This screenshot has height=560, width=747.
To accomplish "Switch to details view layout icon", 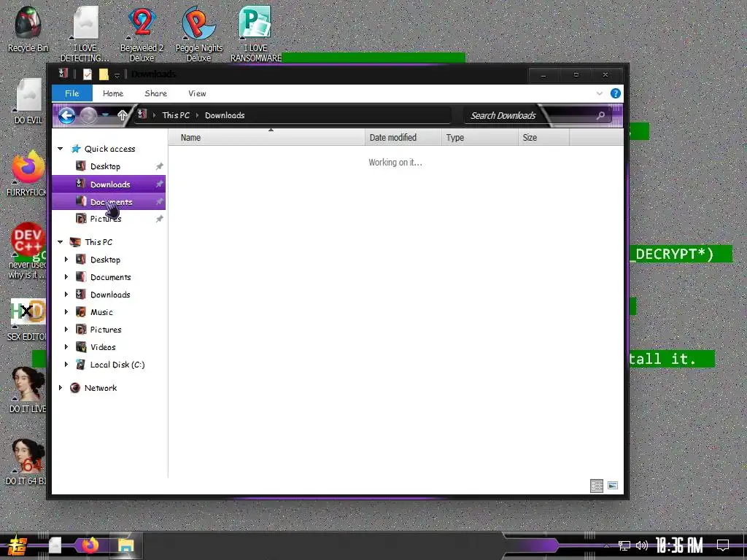I will 597,486.
